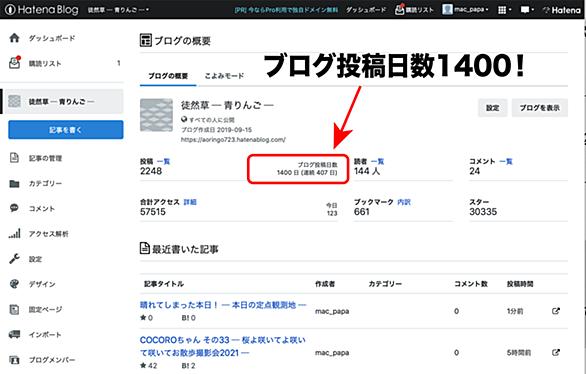The image size is (586, 374).
Task: Open コメント bubble icon in sidebar
Action: pos(14,208)
